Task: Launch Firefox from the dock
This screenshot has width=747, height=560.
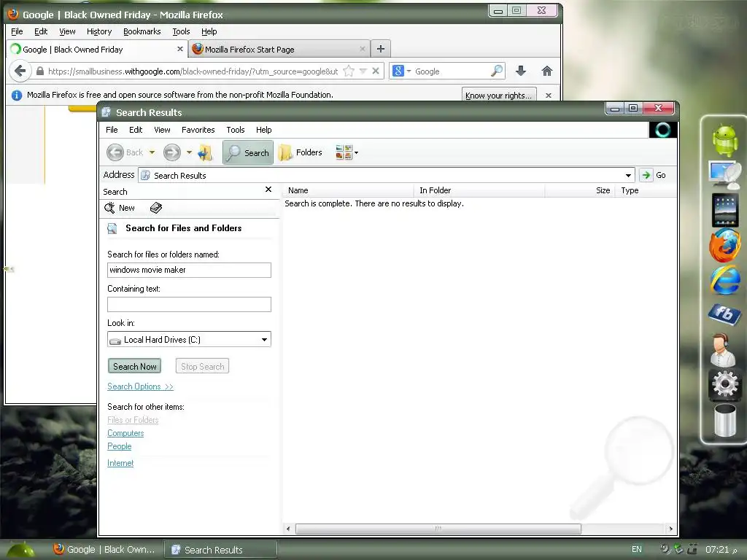Action: click(724, 245)
